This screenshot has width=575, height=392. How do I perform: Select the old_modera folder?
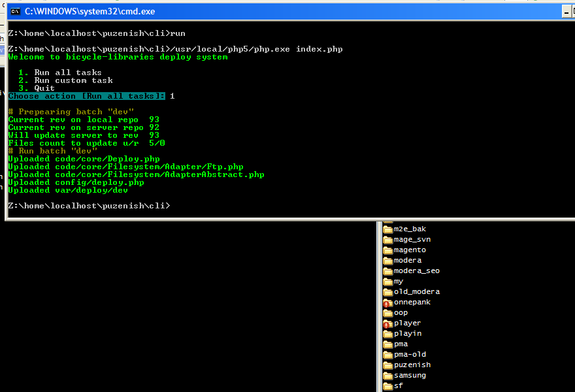coord(416,291)
